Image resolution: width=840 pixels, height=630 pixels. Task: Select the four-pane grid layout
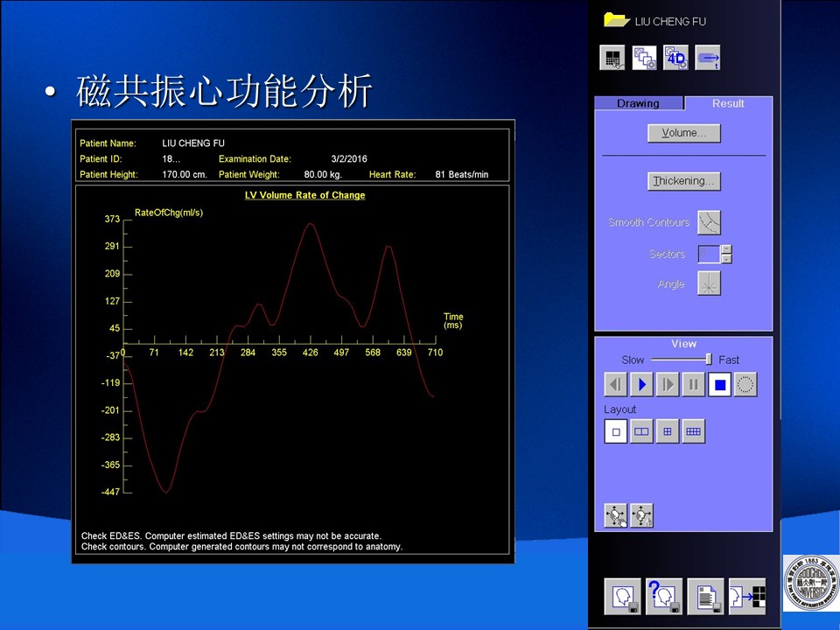pyautogui.click(x=668, y=431)
